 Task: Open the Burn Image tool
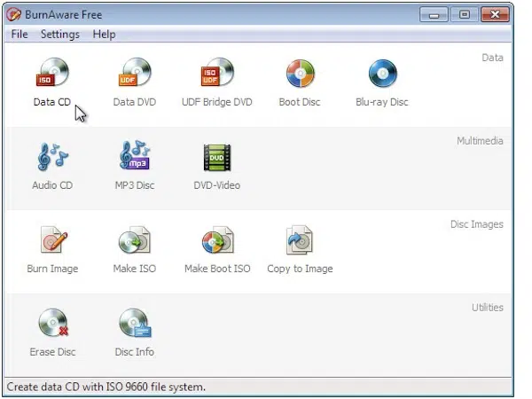coord(52,249)
